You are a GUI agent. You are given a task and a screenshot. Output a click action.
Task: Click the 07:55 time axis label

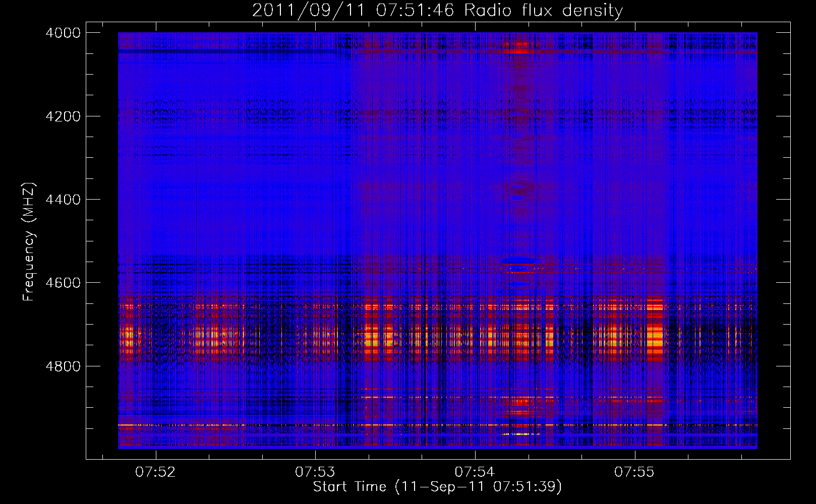tap(634, 472)
